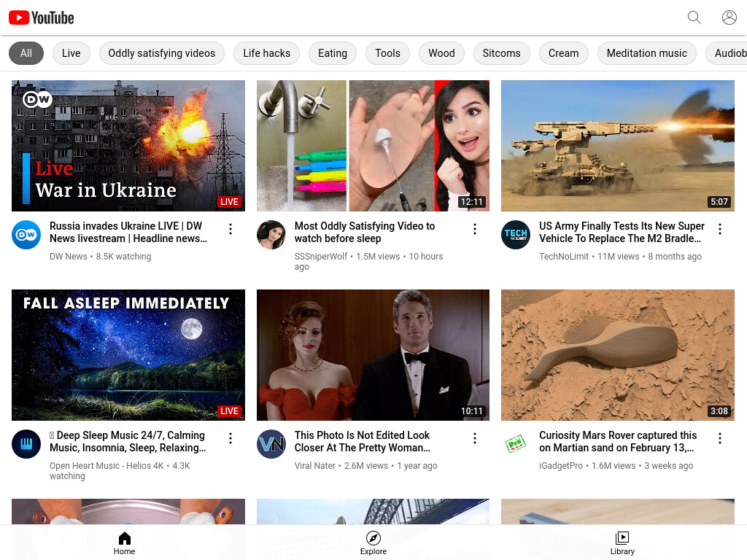Open title Most Oddly Satisfying Video
This screenshot has height=560, width=747.
[365, 232]
